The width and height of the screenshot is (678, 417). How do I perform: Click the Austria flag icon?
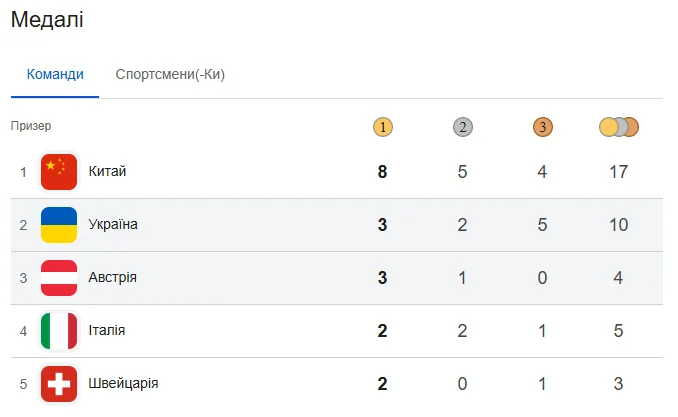click(59, 278)
